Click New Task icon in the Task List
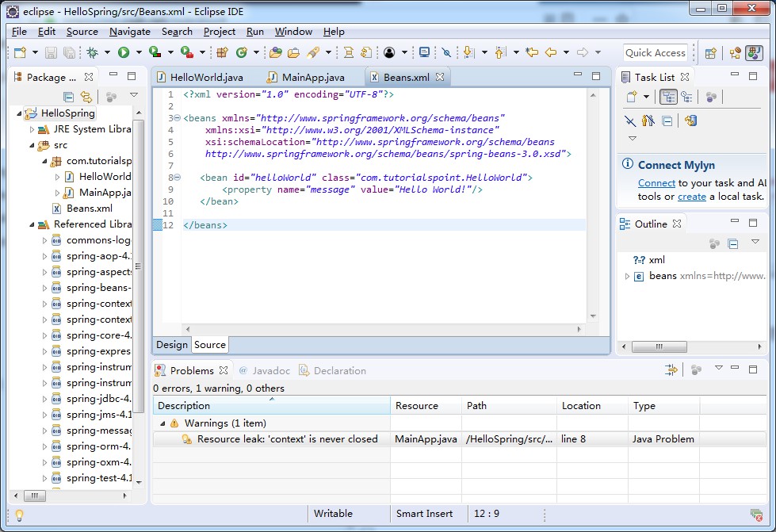Screen dimensions: 776x532 (632, 97)
